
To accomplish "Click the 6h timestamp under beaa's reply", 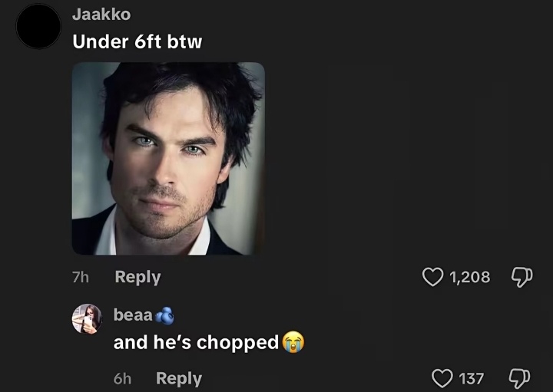I will click(122, 379).
